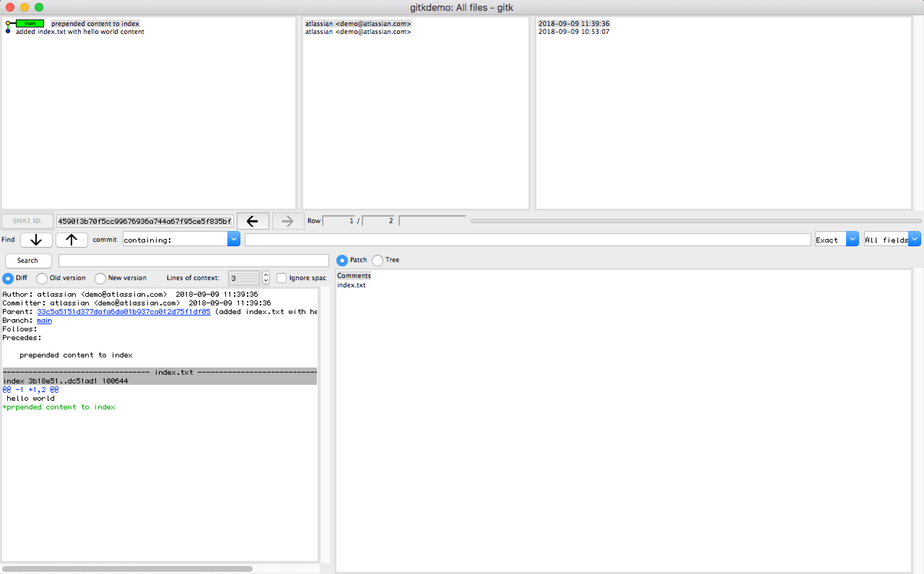Screen dimensions: 924x574
Task: Enable the Ignore space checkbox
Action: (281, 278)
